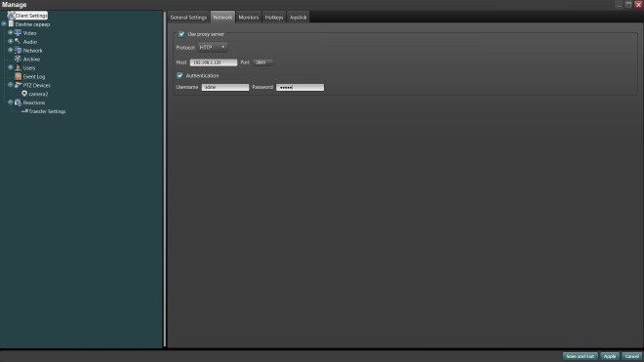Click the Apply button
Image resolution: width=644 pixels, height=362 pixels.
click(610, 356)
